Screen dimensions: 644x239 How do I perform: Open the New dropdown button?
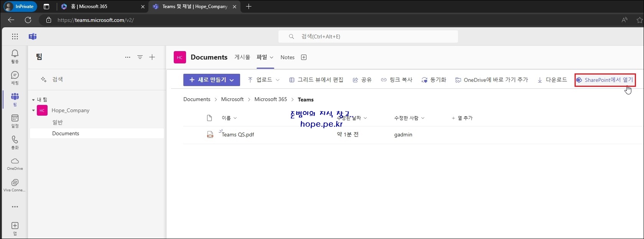[212, 80]
